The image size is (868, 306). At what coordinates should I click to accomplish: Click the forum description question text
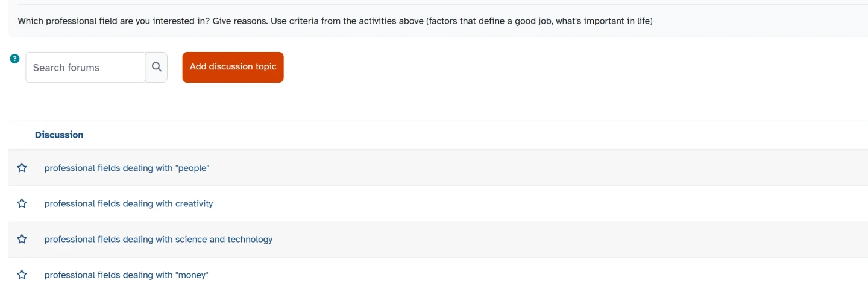point(335,21)
